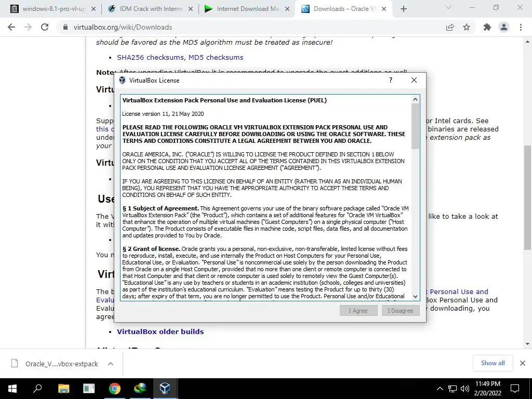The height and width of the screenshot is (399, 532).
Task: Open the VirtualBox older builds link
Action: click(x=160, y=331)
